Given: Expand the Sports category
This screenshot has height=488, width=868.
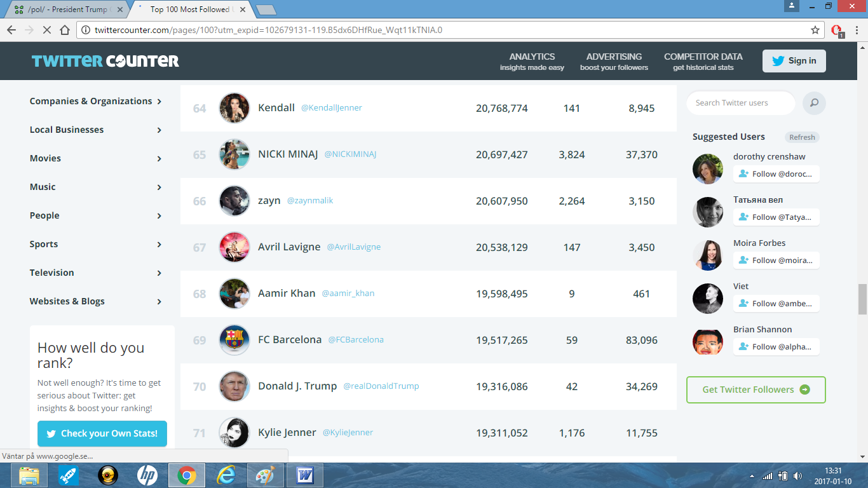Looking at the screenshot, I should (96, 244).
